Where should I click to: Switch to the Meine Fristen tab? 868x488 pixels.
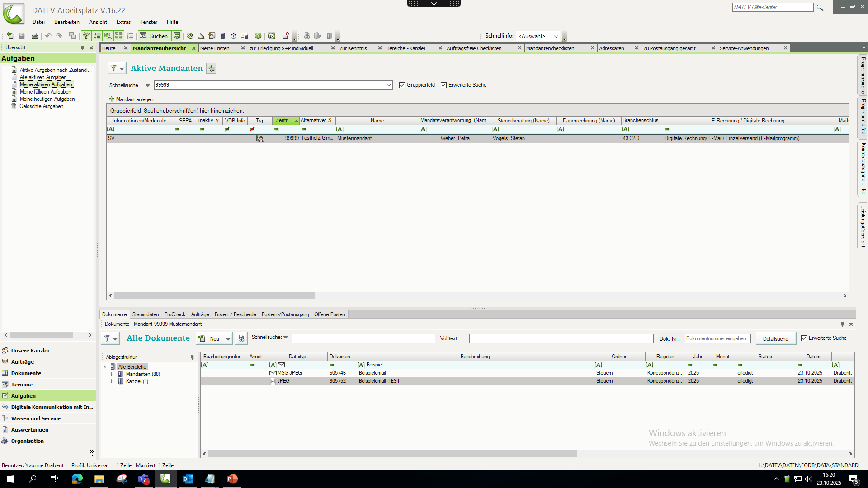tap(215, 48)
